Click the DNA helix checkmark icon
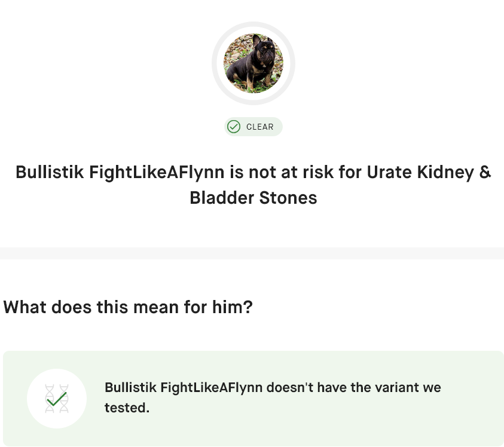 (57, 399)
